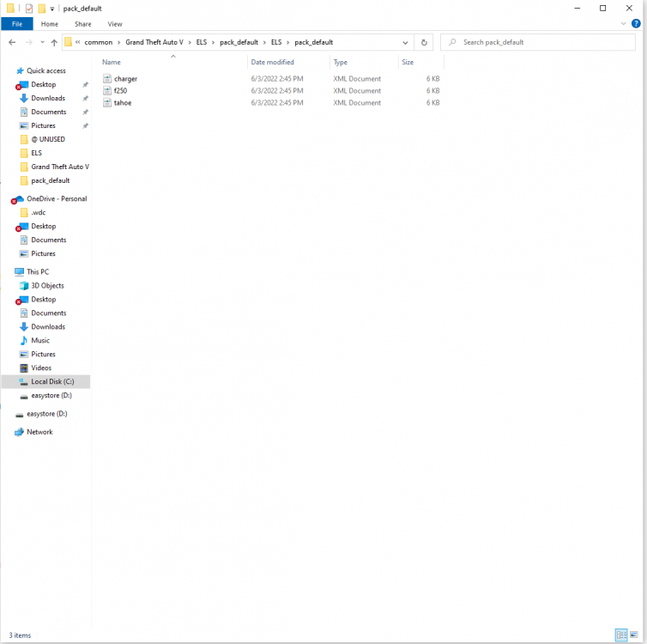Switch to the Share ribbon tab
The width and height of the screenshot is (647, 644).
[83, 24]
